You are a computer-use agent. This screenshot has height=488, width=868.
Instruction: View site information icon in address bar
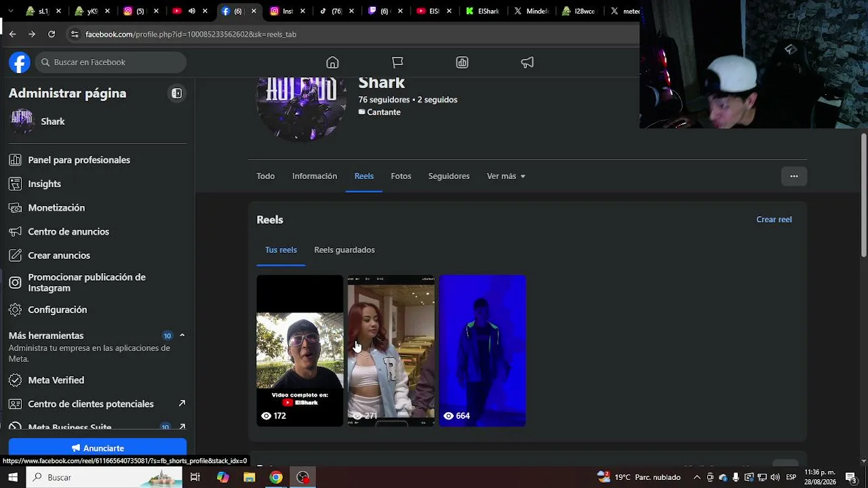click(75, 34)
